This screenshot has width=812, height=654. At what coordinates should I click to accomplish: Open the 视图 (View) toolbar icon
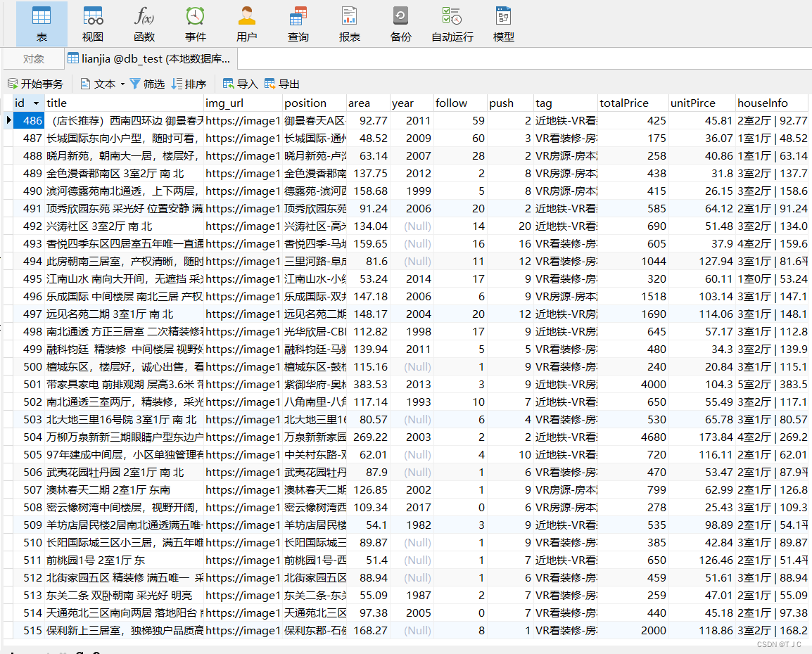(x=93, y=24)
